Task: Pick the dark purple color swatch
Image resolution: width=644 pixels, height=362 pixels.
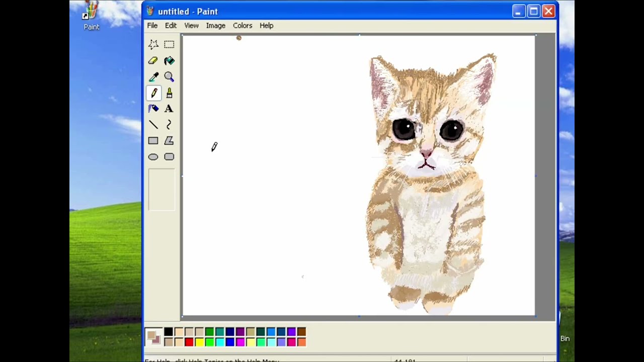Action: 240,331
